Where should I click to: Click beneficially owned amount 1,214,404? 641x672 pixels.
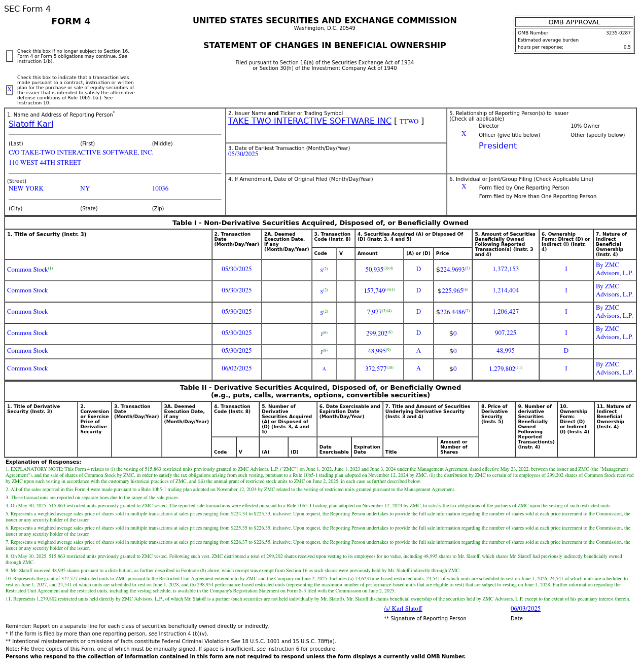(x=506, y=290)
